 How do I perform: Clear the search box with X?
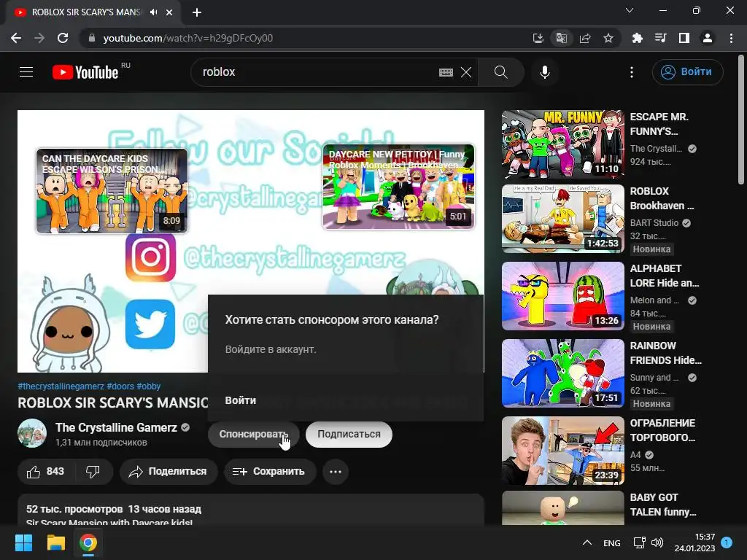click(466, 72)
